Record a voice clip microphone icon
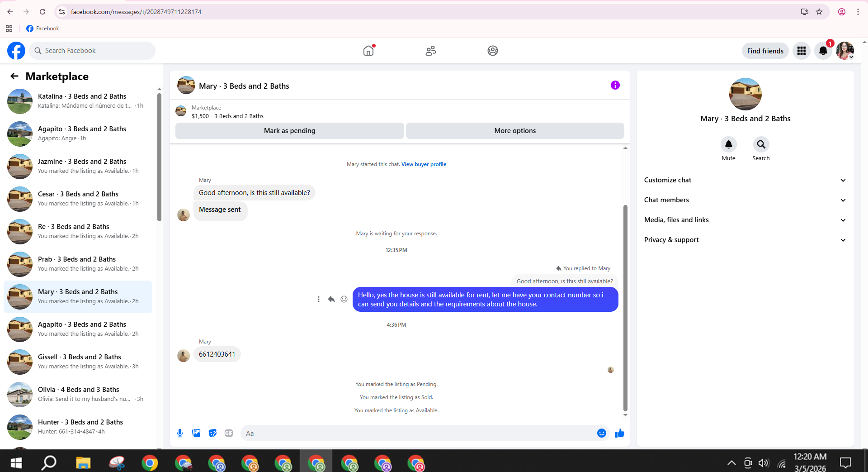This screenshot has width=868, height=472. click(180, 433)
